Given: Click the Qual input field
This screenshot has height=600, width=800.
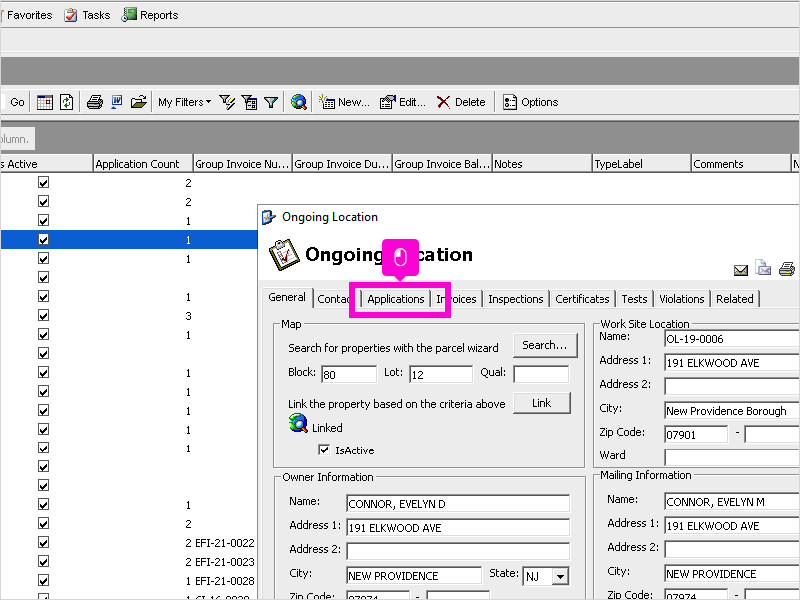Looking at the screenshot, I should [541, 374].
